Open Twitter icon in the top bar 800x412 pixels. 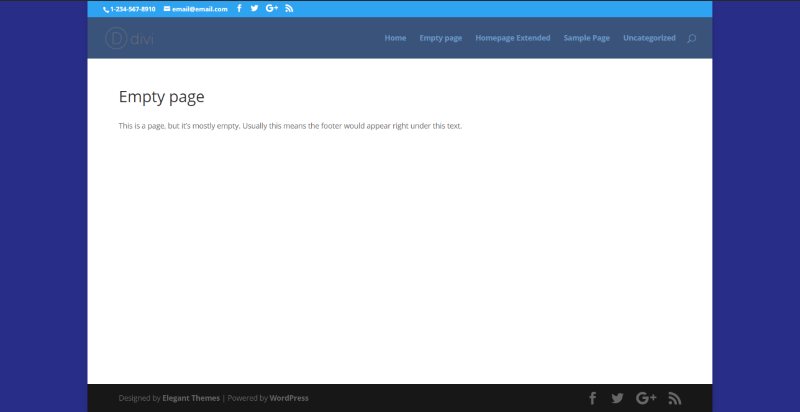[x=254, y=8]
